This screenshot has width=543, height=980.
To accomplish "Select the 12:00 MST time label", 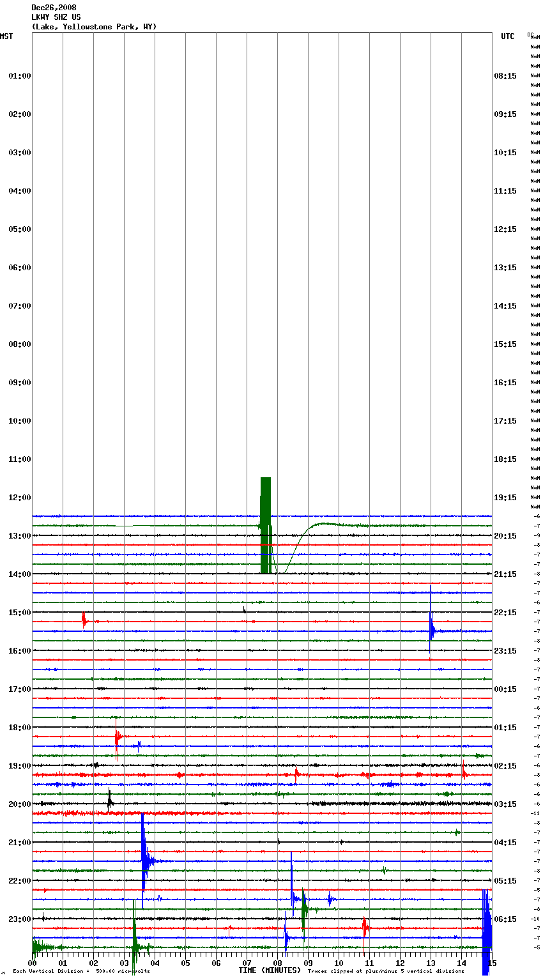I will pyautogui.click(x=20, y=498).
